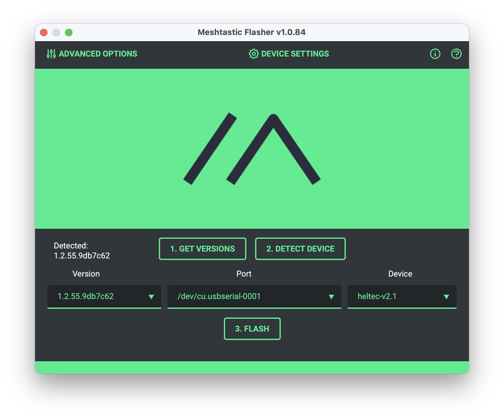
Task: Click the Device label
Action: (400, 274)
